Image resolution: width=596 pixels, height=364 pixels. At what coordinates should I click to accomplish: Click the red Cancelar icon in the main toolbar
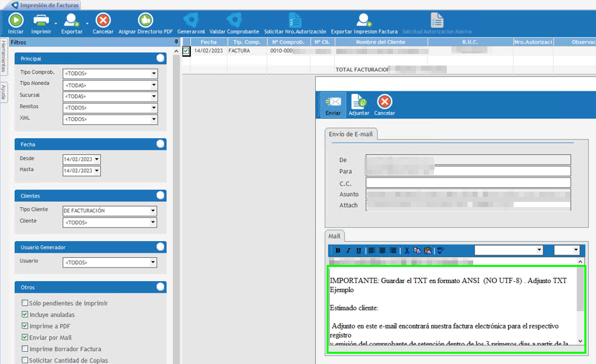pyautogui.click(x=103, y=20)
